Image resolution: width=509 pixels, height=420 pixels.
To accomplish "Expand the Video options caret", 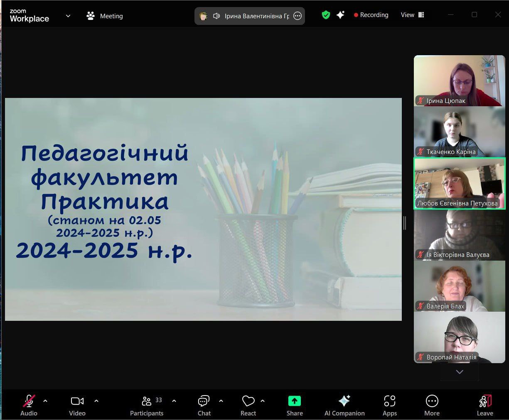I will point(96,401).
